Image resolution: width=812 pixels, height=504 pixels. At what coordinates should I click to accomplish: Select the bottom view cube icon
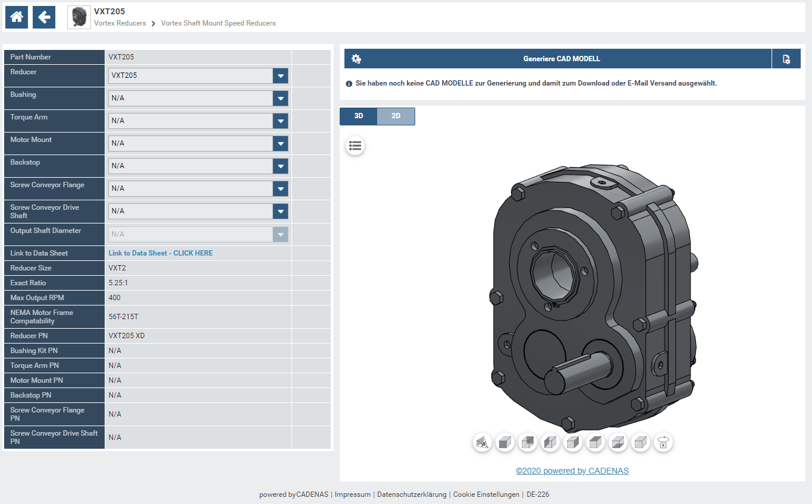tap(618, 442)
